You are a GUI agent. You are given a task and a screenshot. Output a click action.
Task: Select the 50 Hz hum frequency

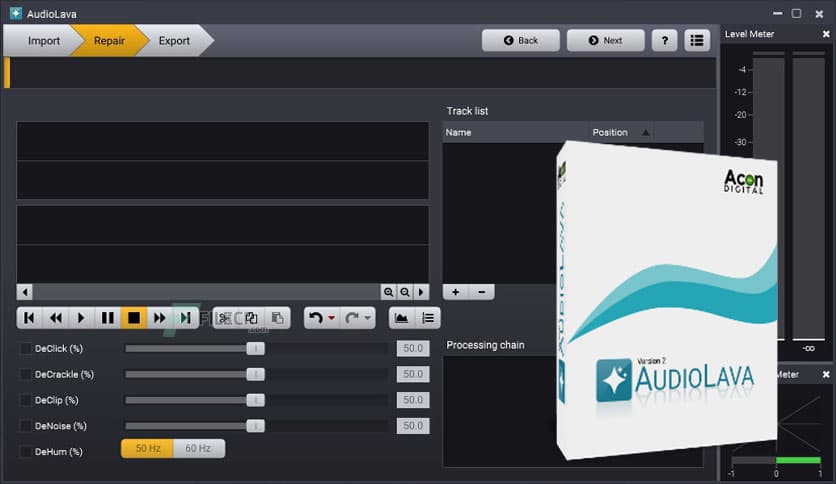coord(148,448)
